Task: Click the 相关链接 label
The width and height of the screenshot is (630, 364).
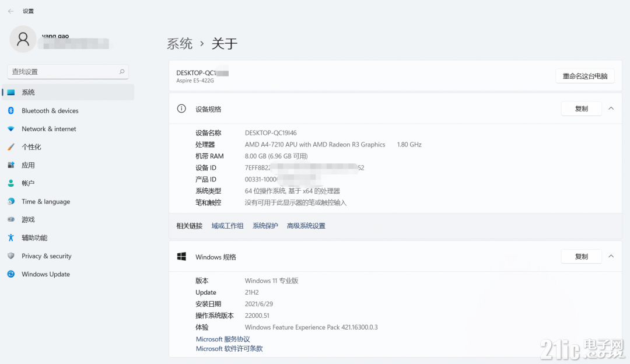Action: [189, 226]
